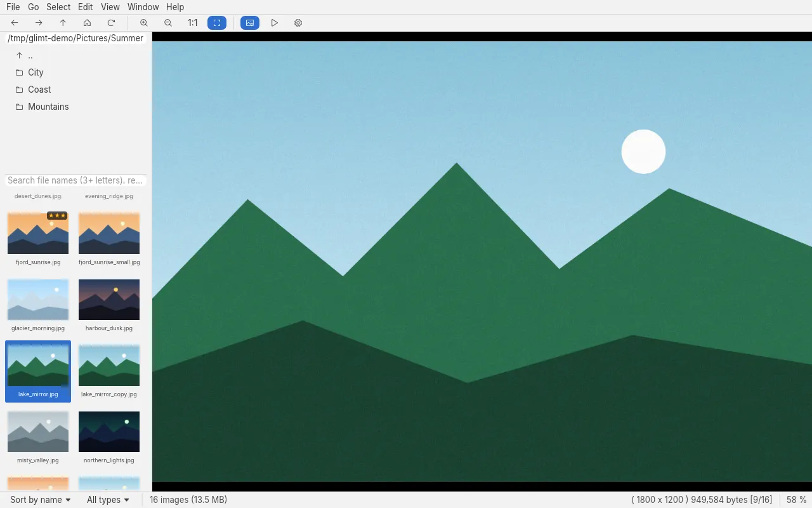Select the lake_mirror_copy.jpg thumbnail
This screenshot has height=508, width=812.
[x=109, y=365]
